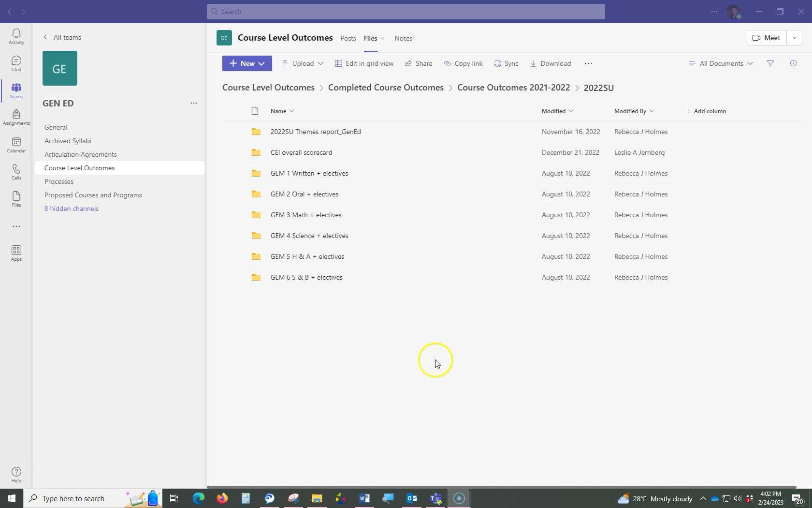Click the Sync toolbar button
Viewport: 812px width, 508px height.
(x=506, y=63)
